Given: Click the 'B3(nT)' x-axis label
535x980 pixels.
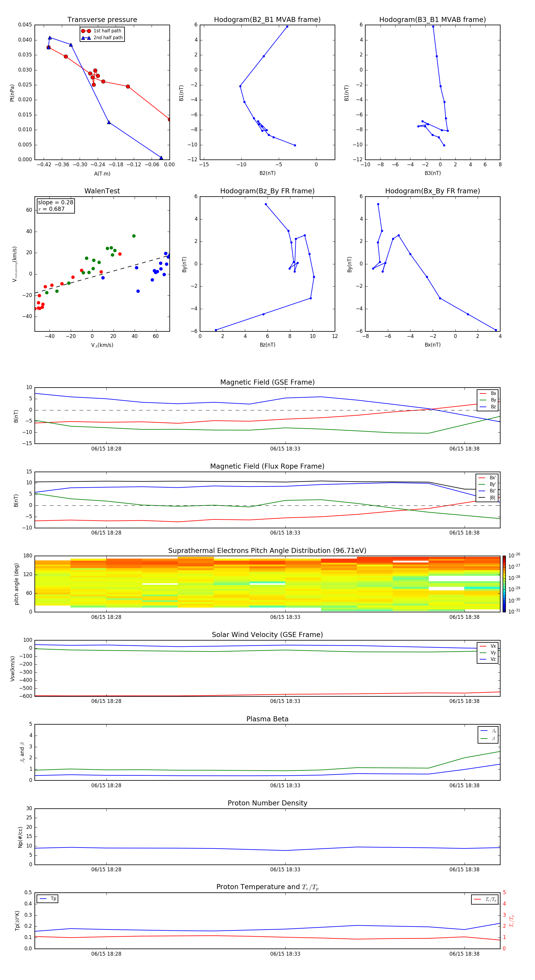Looking at the screenshot, I should coord(432,173).
